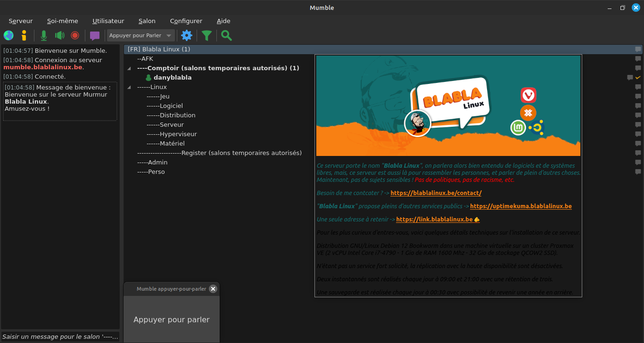644x343 pixels.
Task: Click the comment icon on the AFK row
Action: [638, 59]
